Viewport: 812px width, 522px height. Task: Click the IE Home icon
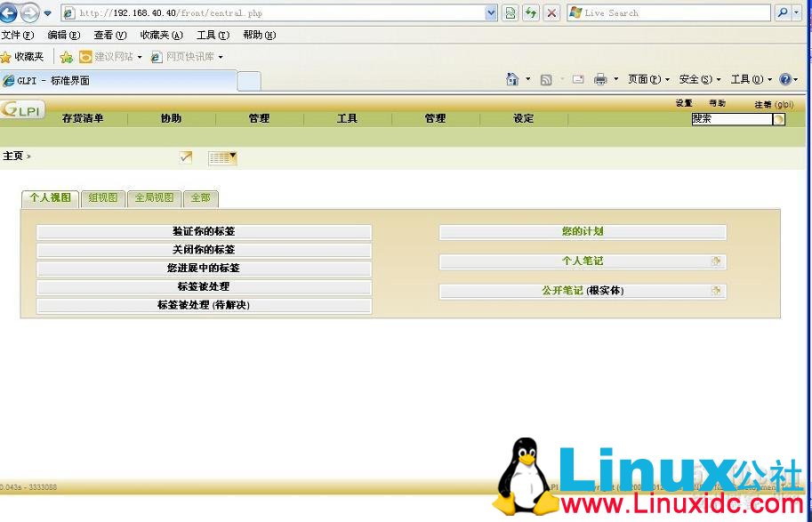click(512, 79)
